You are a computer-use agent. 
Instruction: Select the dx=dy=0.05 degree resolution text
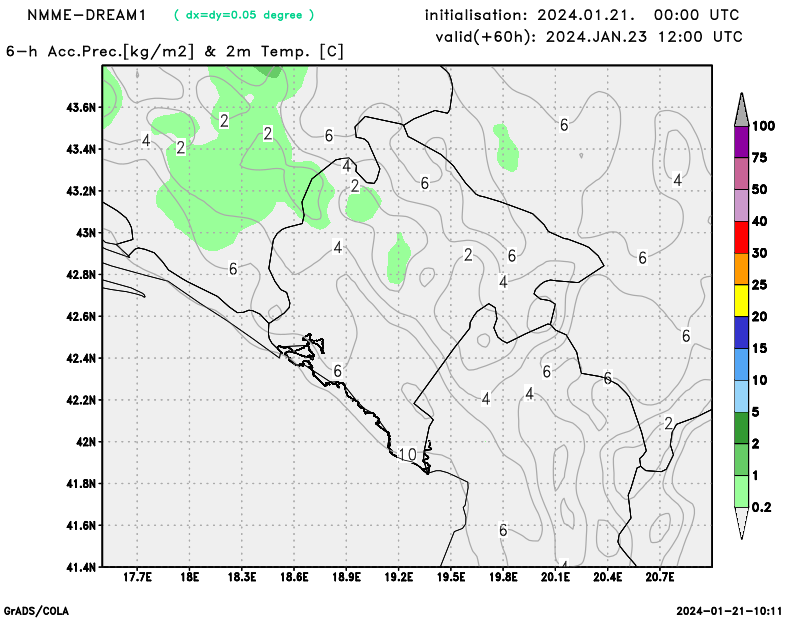coord(244,15)
